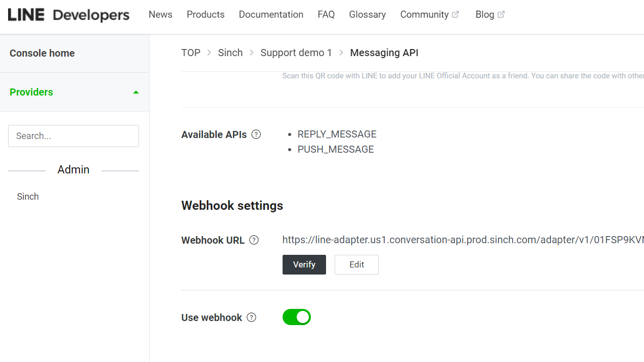Screen dimensions: 644x362
Task: Click the LINE Developers logo
Action: (68, 15)
